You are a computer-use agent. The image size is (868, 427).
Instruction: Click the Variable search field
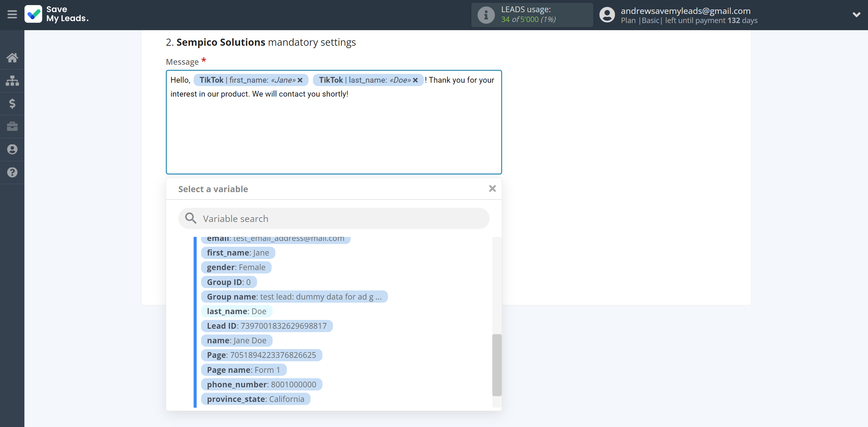[x=334, y=219]
